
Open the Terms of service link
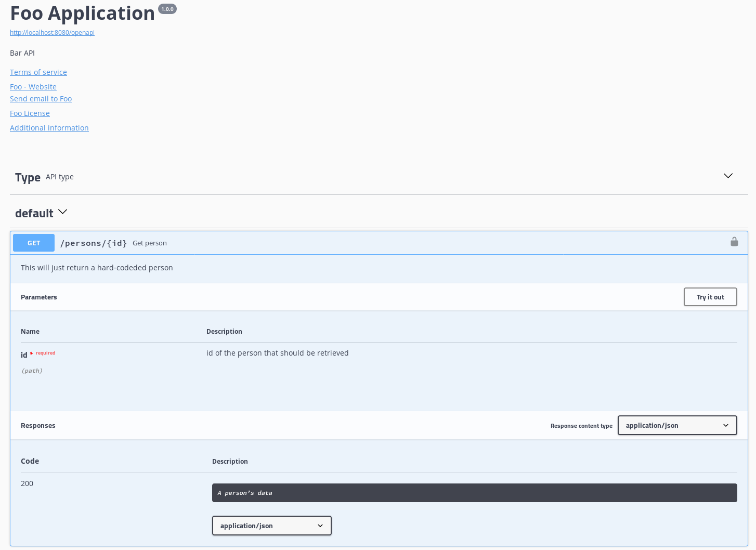[38, 72]
